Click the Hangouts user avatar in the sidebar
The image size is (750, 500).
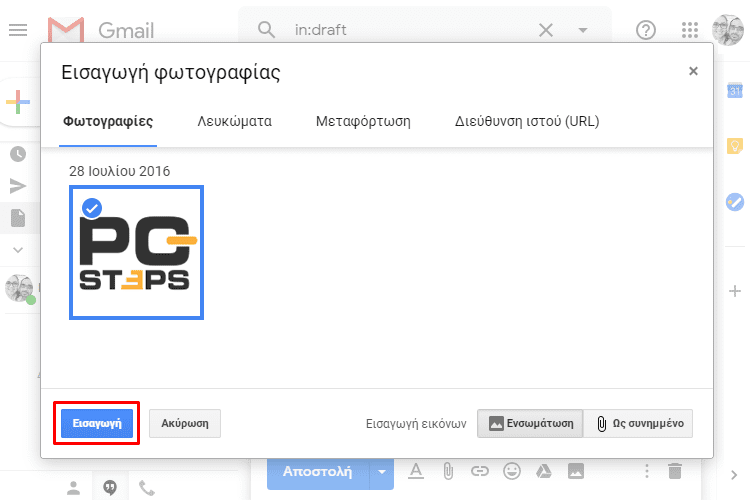coord(20,289)
